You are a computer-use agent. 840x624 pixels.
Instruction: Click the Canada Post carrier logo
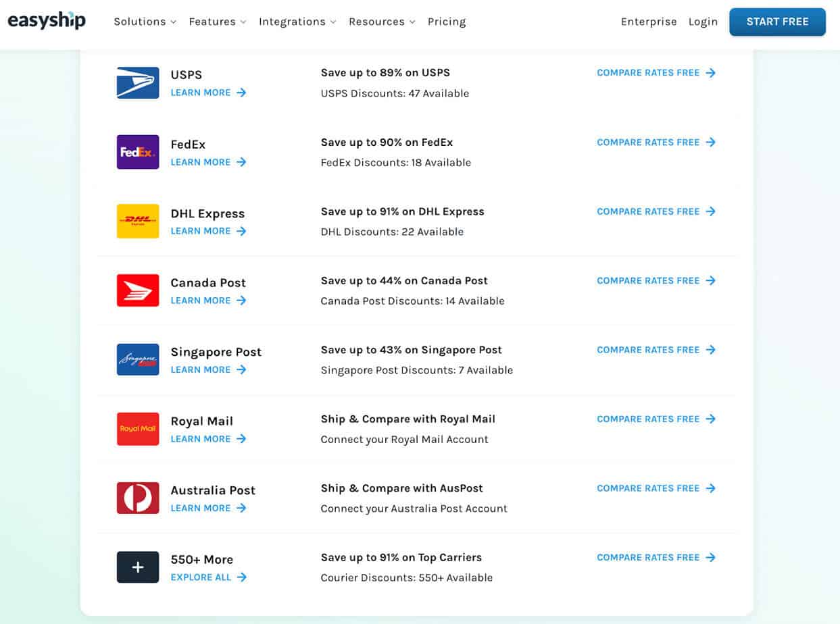click(137, 290)
